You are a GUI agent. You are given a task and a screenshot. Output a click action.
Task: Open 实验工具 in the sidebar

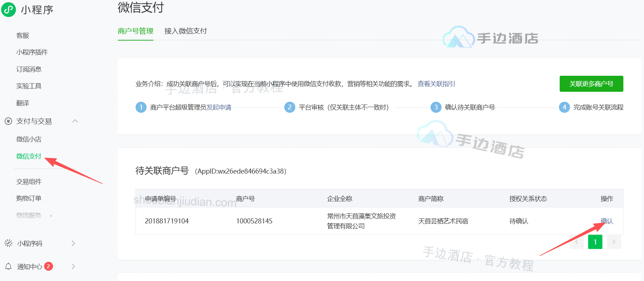click(x=29, y=86)
